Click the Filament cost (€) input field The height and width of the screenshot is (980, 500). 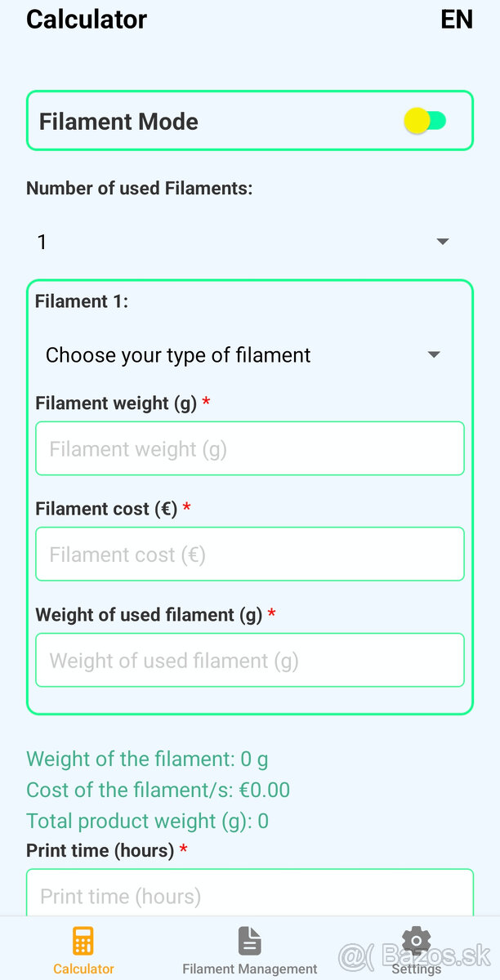(250, 555)
